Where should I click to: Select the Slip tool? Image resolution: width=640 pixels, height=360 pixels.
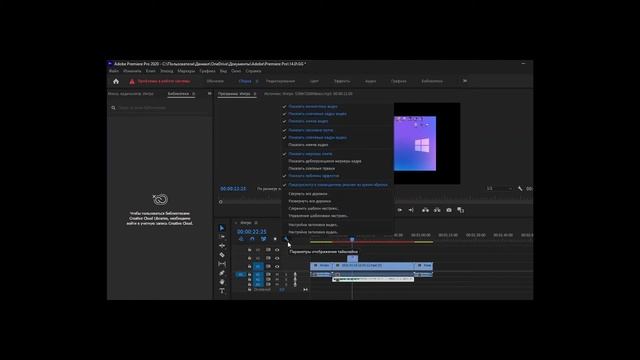coord(222,264)
